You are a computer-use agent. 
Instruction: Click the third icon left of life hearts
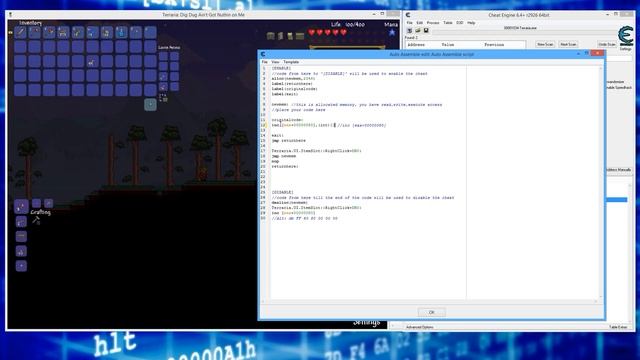pos(290,36)
